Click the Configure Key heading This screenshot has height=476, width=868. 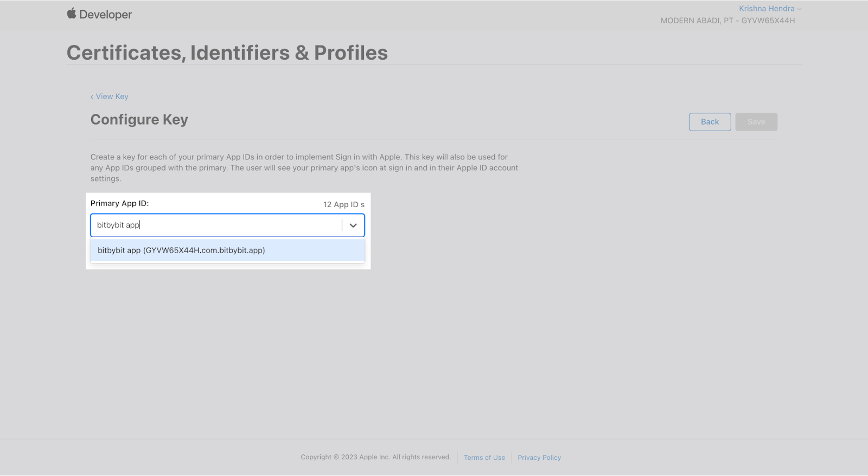pos(139,119)
